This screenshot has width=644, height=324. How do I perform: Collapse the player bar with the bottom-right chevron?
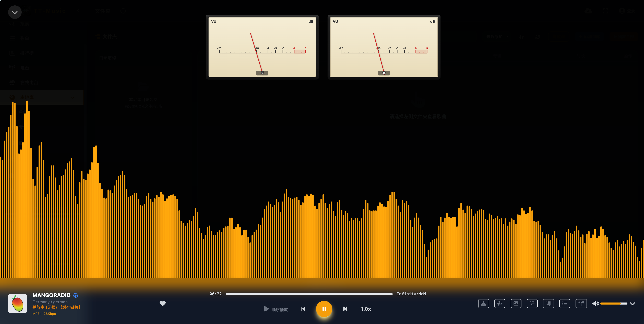[x=633, y=304]
